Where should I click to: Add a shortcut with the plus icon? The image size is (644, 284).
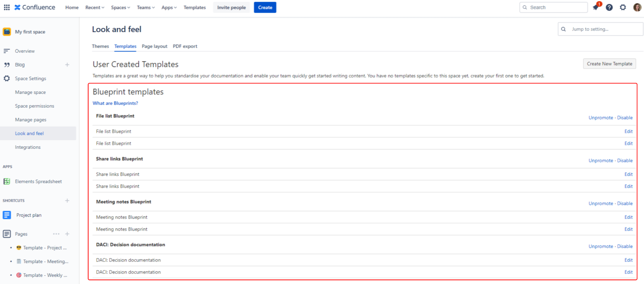pyautogui.click(x=67, y=200)
